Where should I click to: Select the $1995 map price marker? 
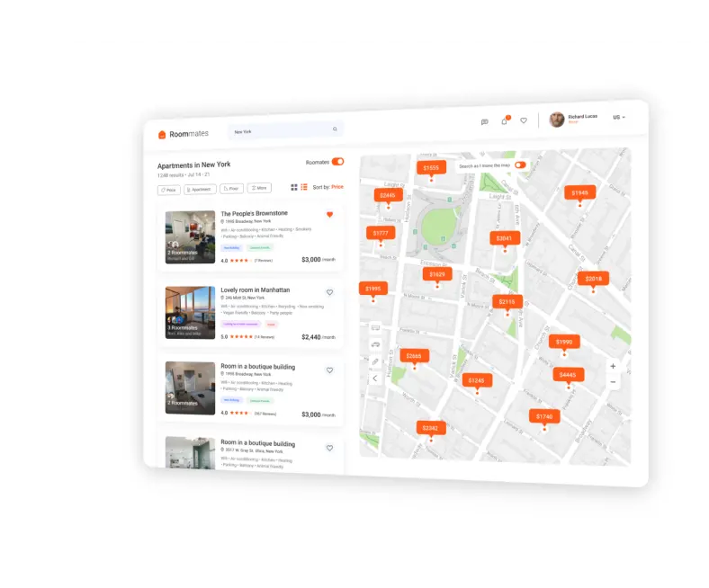click(x=373, y=289)
